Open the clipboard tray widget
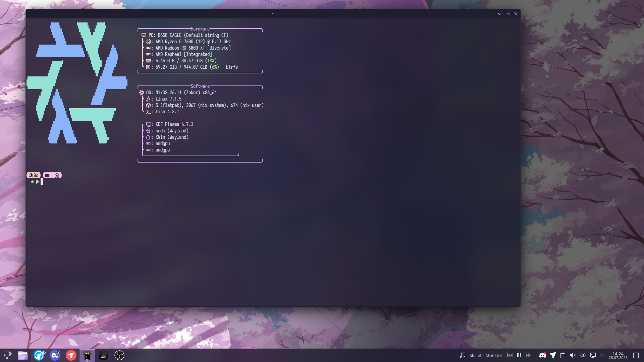 (563, 355)
